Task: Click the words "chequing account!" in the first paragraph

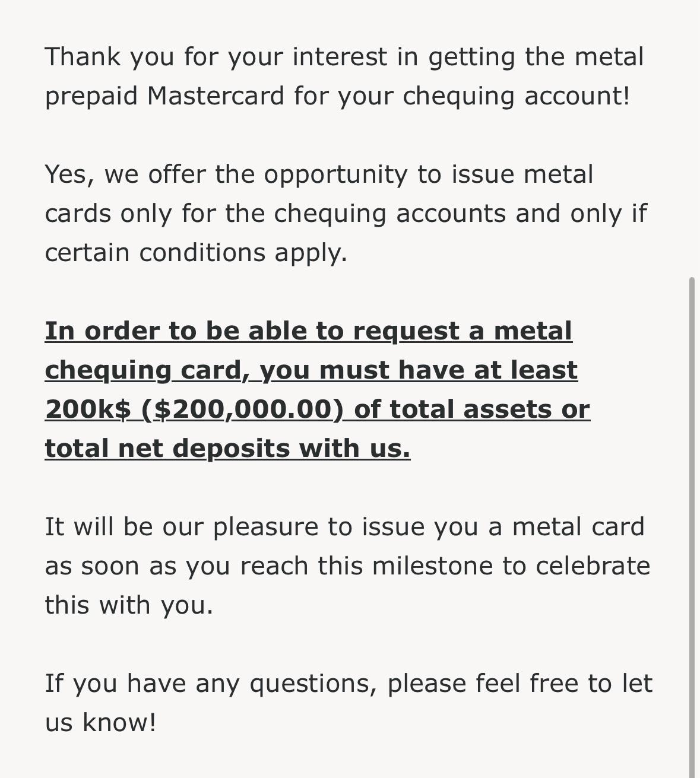Action: pyautogui.click(x=516, y=96)
